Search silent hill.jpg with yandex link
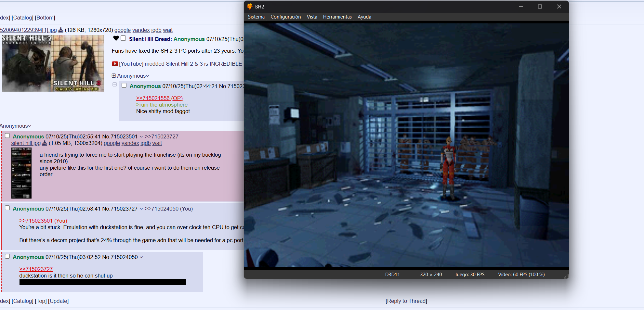This screenshot has height=310, width=644. pos(130,143)
